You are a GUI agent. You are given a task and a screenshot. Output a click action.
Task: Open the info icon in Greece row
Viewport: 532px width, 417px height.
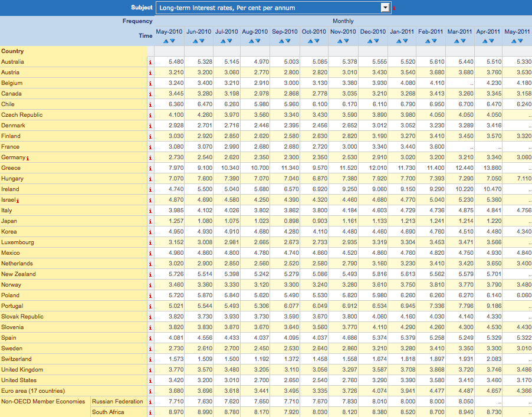[x=150, y=168]
